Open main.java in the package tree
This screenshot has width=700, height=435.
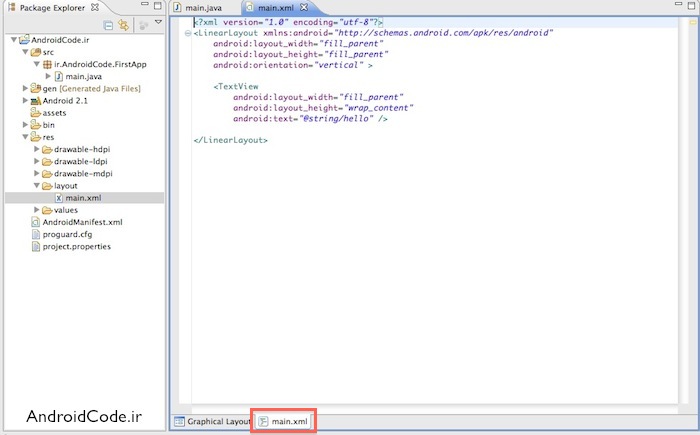coord(85,76)
